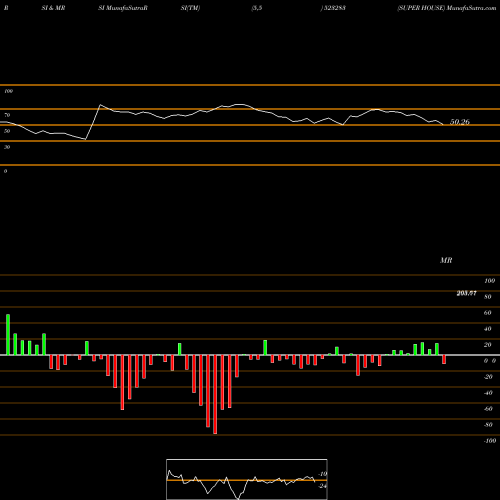
Task: Click the tallest green bar at left of MR histogram
Action: coord(8,335)
